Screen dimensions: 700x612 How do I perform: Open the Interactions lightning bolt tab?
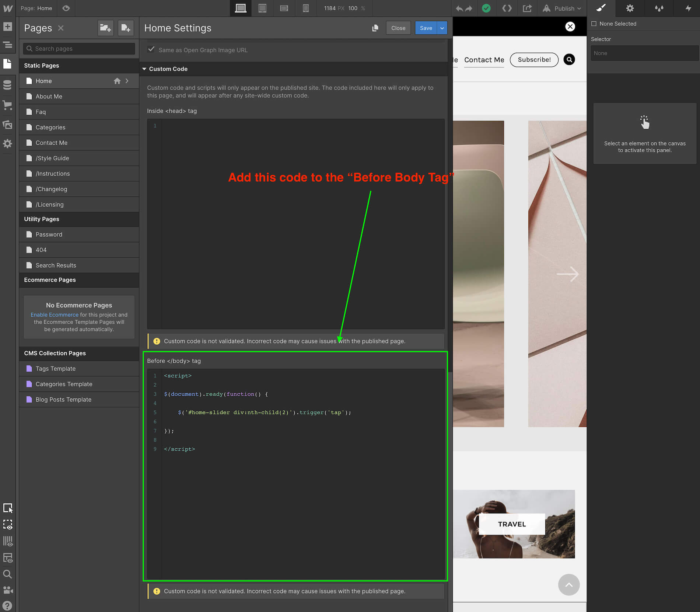[688, 8]
